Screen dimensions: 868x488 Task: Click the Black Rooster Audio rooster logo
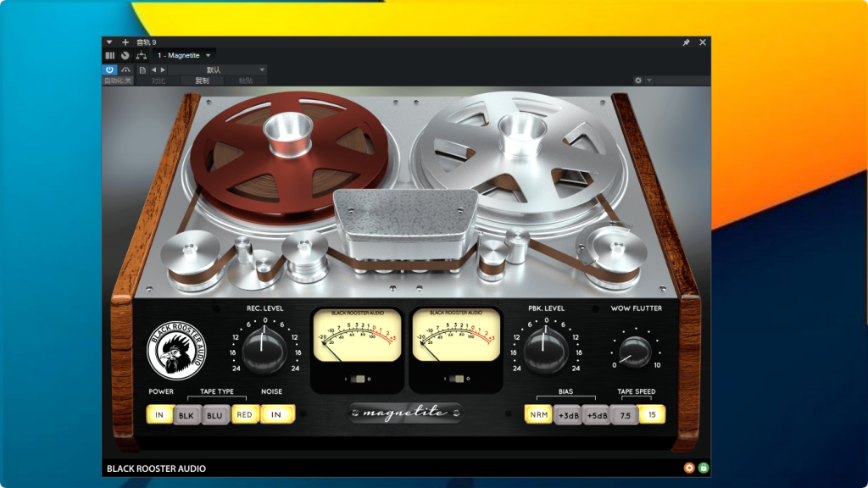click(176, 350)
